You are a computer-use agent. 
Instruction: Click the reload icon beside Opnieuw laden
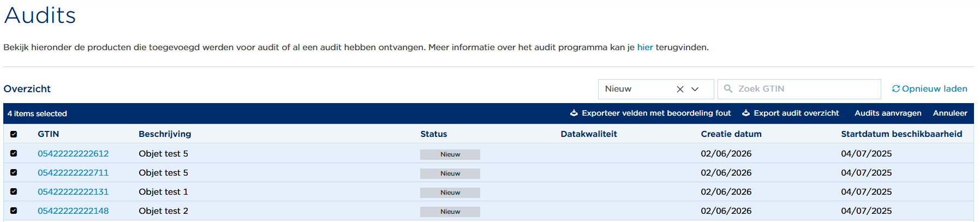click(x=895, y=88)
